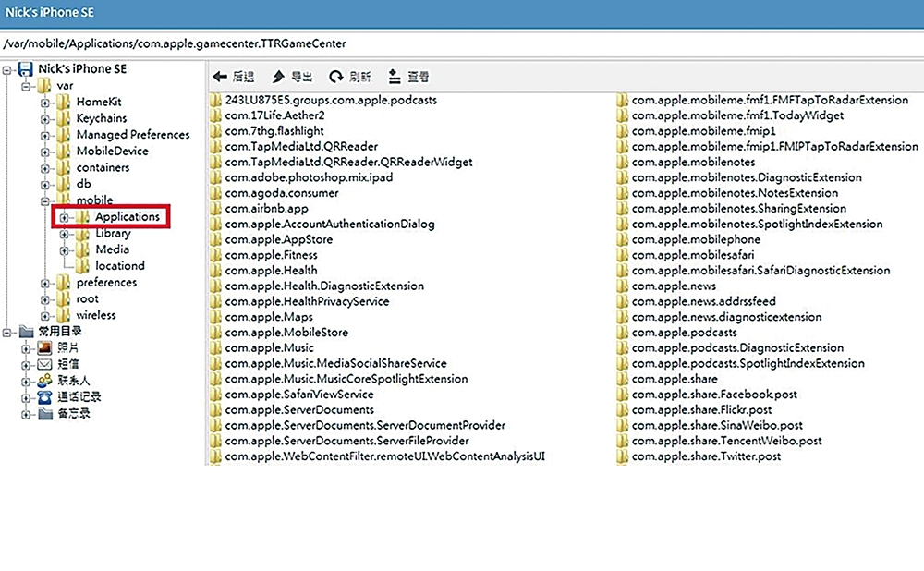The width and height of the screenshot is (924, 571).
Task: Select com.apple.HealthPrivacyService folder
Action: point(307,302)
